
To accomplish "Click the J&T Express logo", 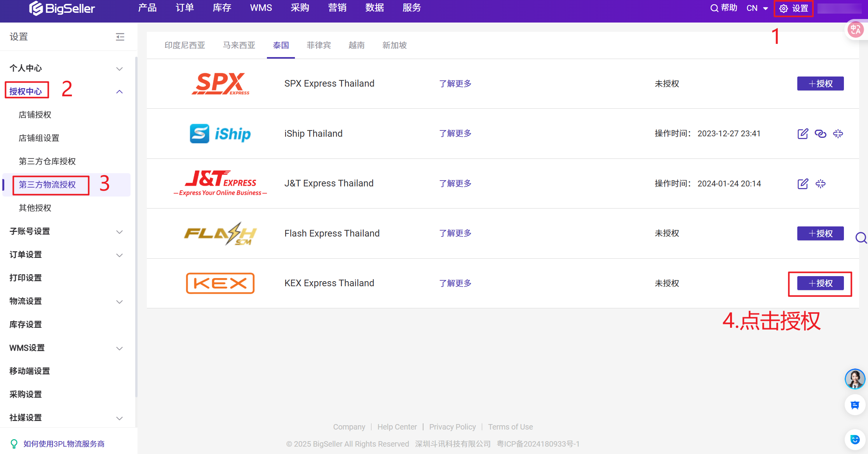I will pyautogui.click(x=220, y=183).
